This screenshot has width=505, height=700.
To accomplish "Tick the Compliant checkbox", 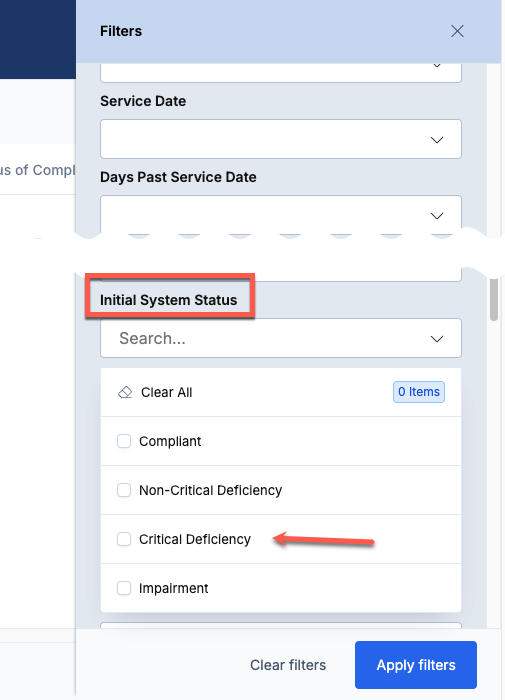I will coord(124,441).
